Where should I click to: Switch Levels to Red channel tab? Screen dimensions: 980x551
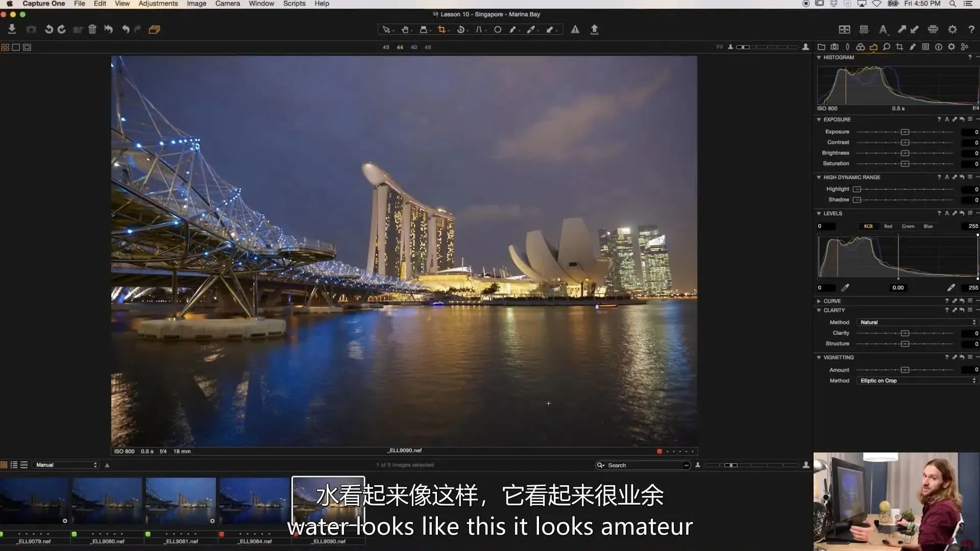(x=888, y=226)
